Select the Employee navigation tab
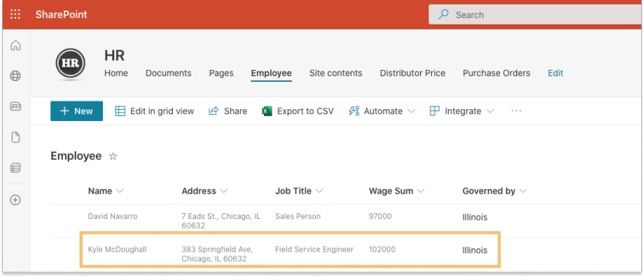The height and width of the screenshot is (277, 644). click(271, 73)
